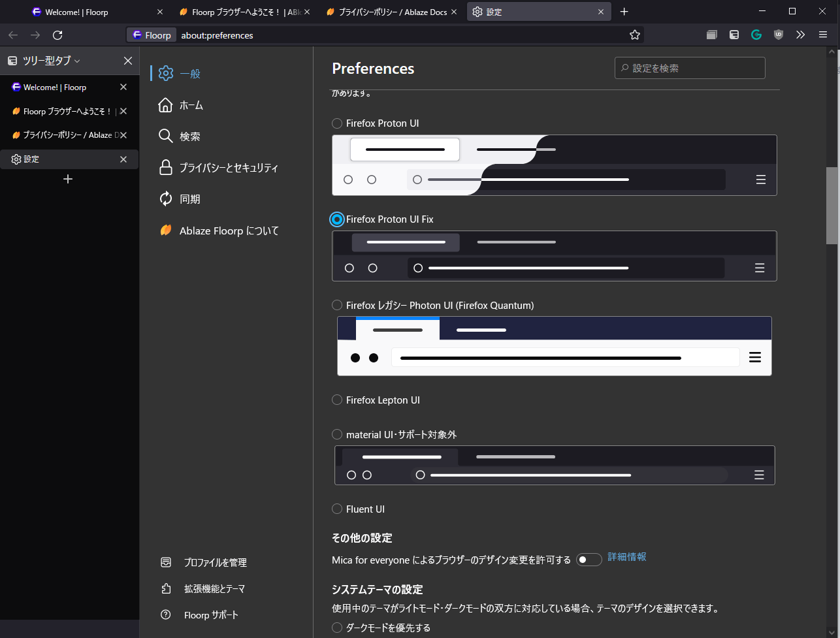840x638 pixels.
Task: Close the 設定 tree tab in sidebar
Action: 123,159
